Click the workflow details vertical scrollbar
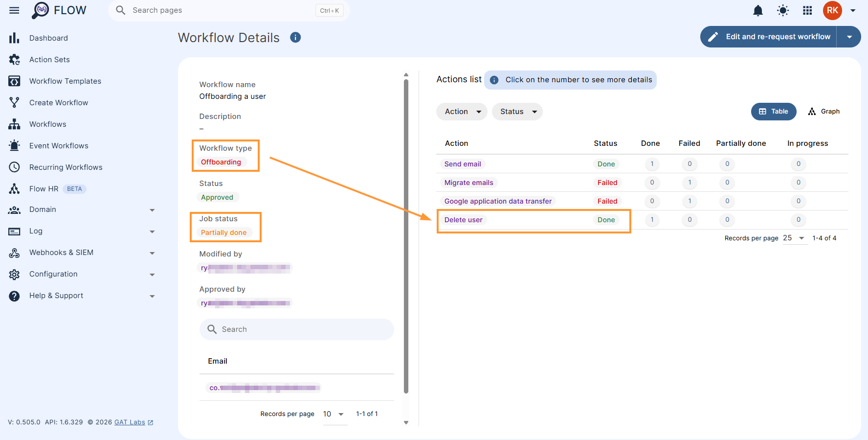Screen dimensions: 868x440 pyautogui.click(x=406, y=237)
